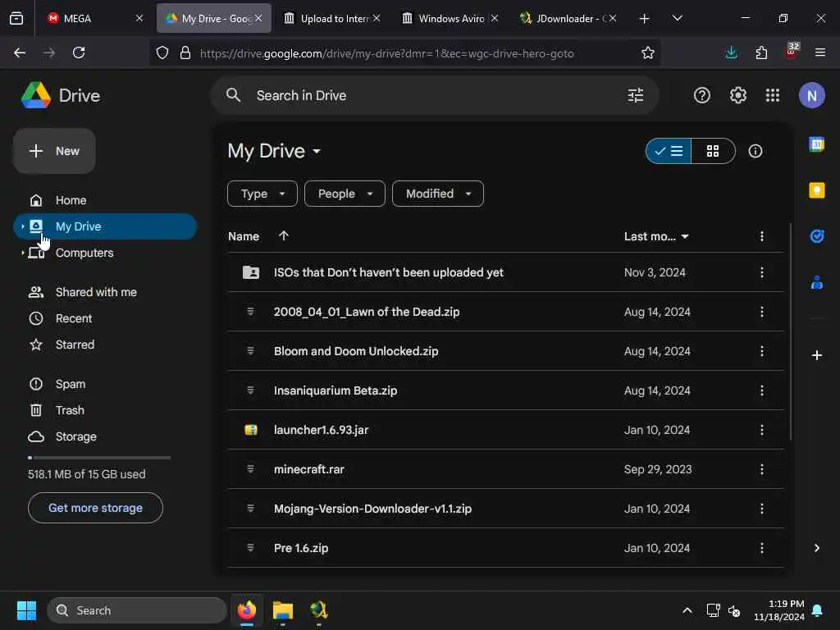Click Get more storage button

tap(95, 508)
